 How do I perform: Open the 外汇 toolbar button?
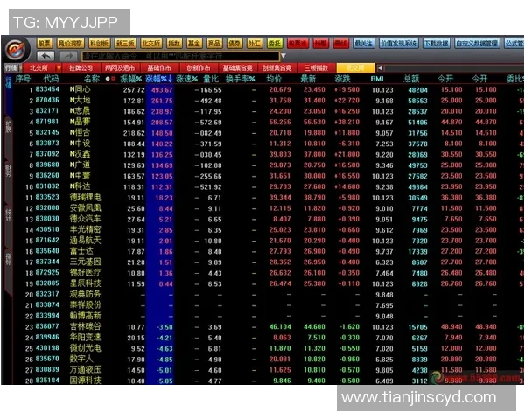point(254,44)
